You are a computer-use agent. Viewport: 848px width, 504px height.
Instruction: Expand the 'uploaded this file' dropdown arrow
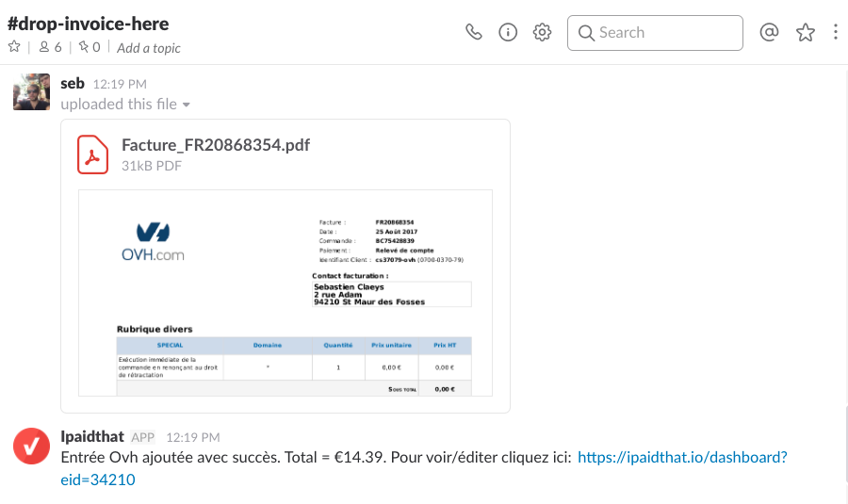tap(187, 105)
